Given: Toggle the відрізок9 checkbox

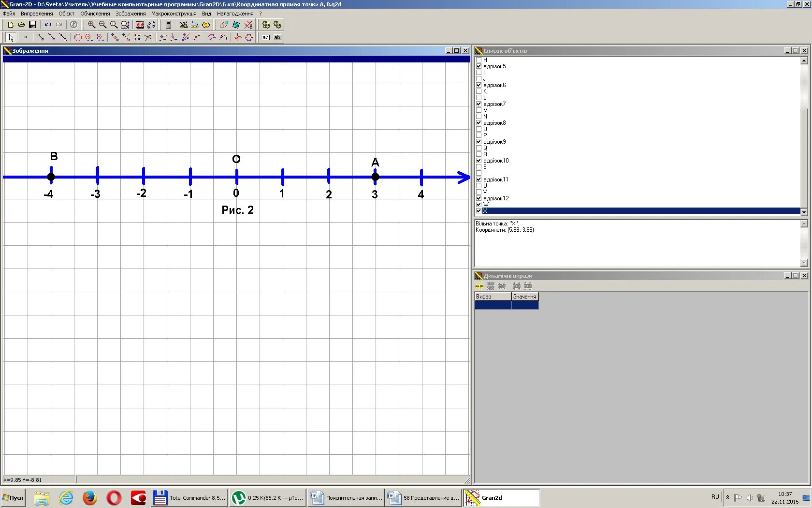Looking at the screenshot, I should click(479, 142).
